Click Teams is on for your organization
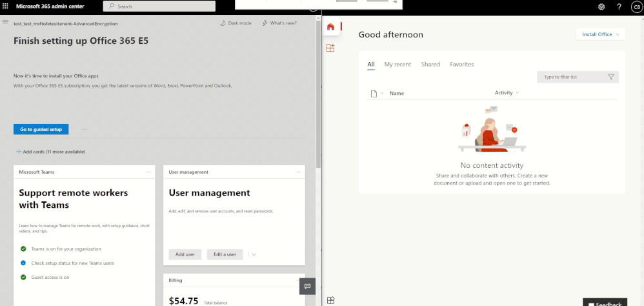644x306 pixels. pyautogui.click(x=66, y=249)
